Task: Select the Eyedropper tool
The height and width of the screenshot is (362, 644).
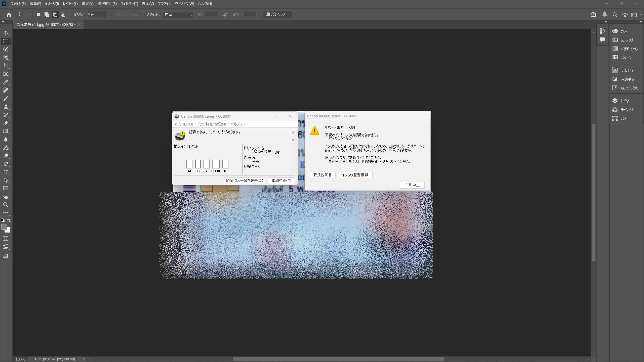Action: click(x=6, y=82)
